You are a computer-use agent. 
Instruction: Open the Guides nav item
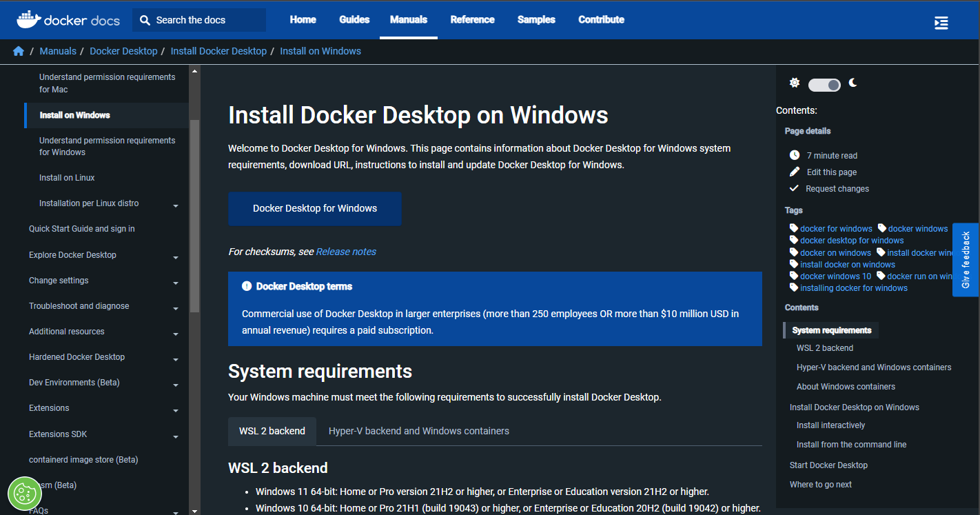[x=354, y=19]
